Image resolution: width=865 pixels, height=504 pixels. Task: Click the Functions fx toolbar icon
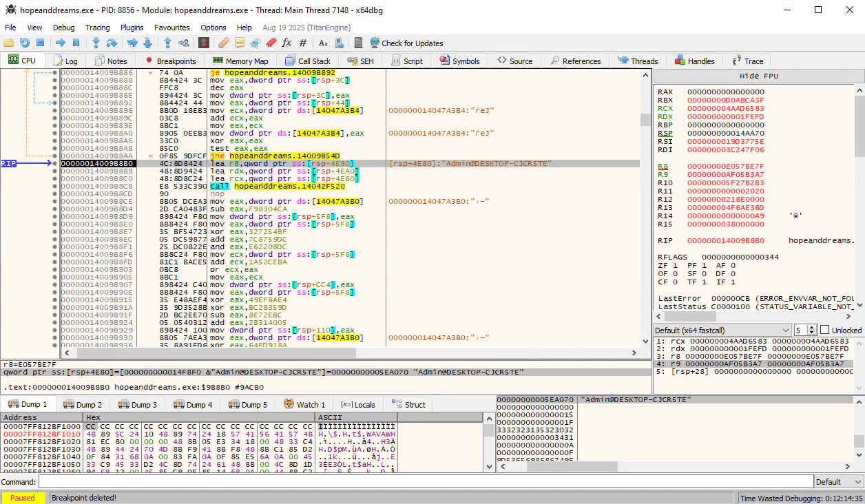click(286, 43)
